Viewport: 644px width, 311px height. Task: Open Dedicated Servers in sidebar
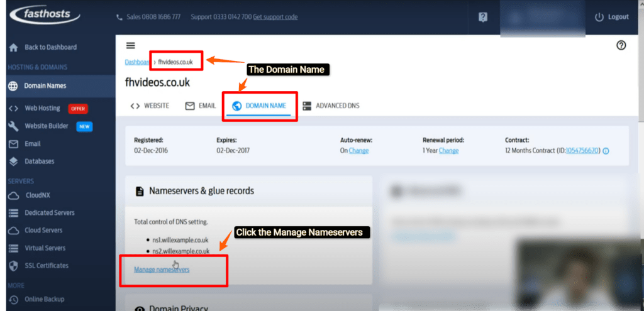point(50,213)
